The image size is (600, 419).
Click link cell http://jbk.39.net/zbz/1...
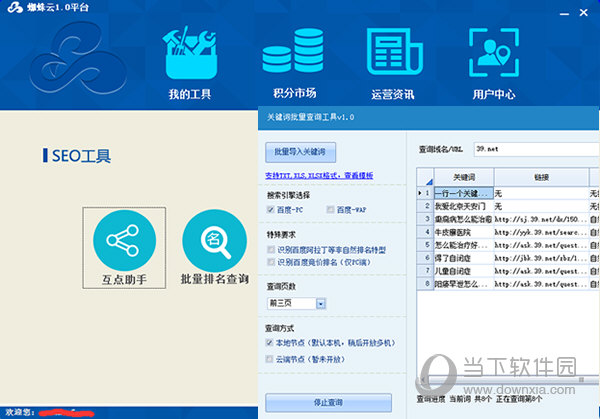click(x=541, y=258)
